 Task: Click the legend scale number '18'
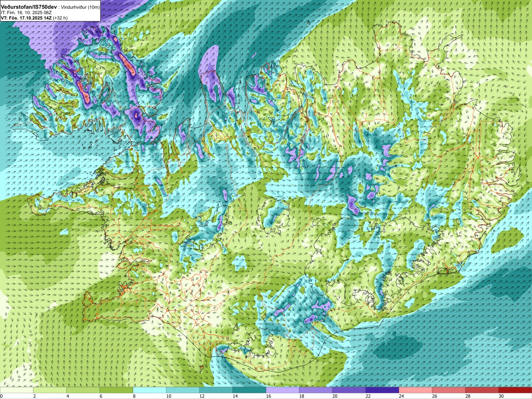(x=302, y=396)
